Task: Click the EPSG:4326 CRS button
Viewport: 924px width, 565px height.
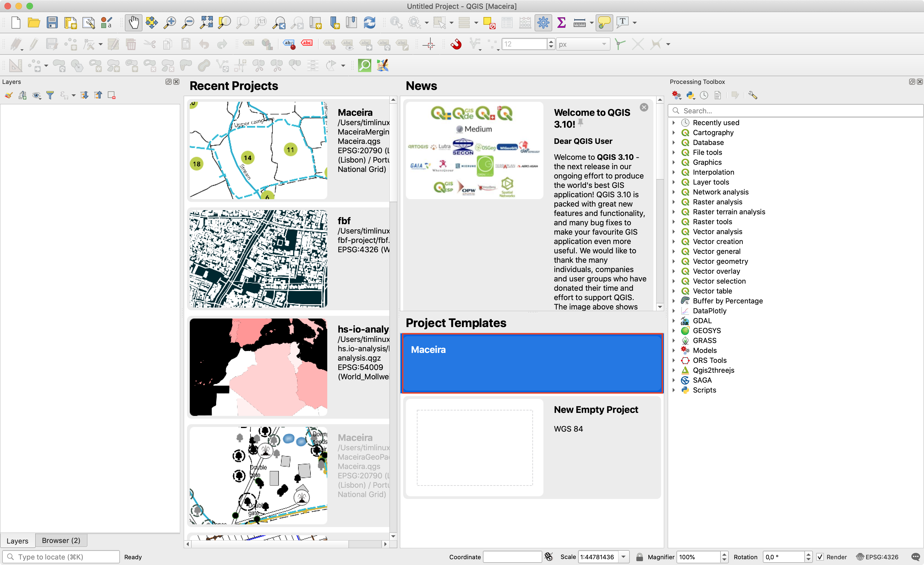Action: pos(877,557)
